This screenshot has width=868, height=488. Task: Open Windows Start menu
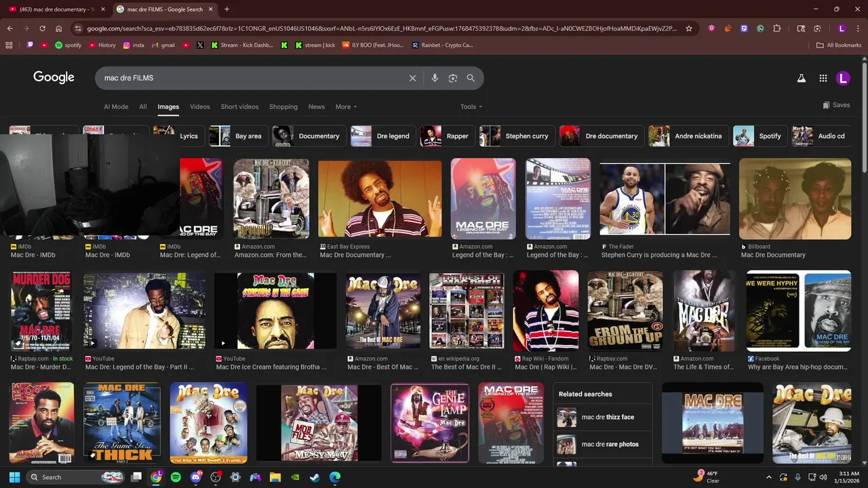coord(14,477)
